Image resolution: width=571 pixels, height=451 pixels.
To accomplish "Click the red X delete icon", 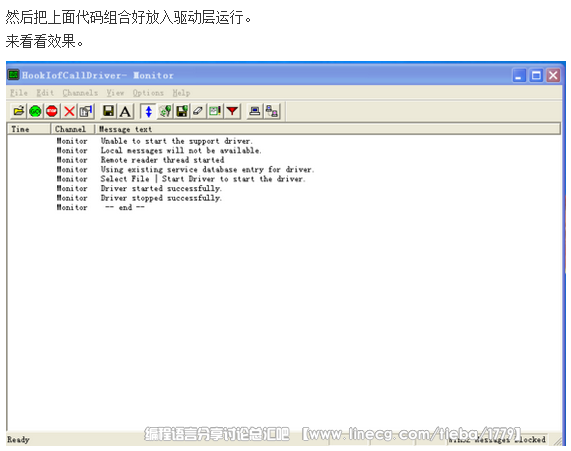I will (69, 111).
